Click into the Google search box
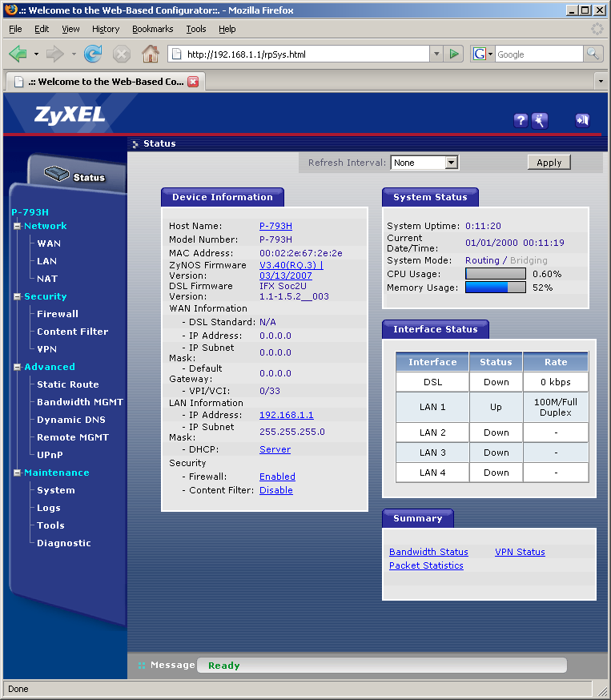The width and height of the screenshot is (611, 700). pyautogui.click(x=539, y=54)
